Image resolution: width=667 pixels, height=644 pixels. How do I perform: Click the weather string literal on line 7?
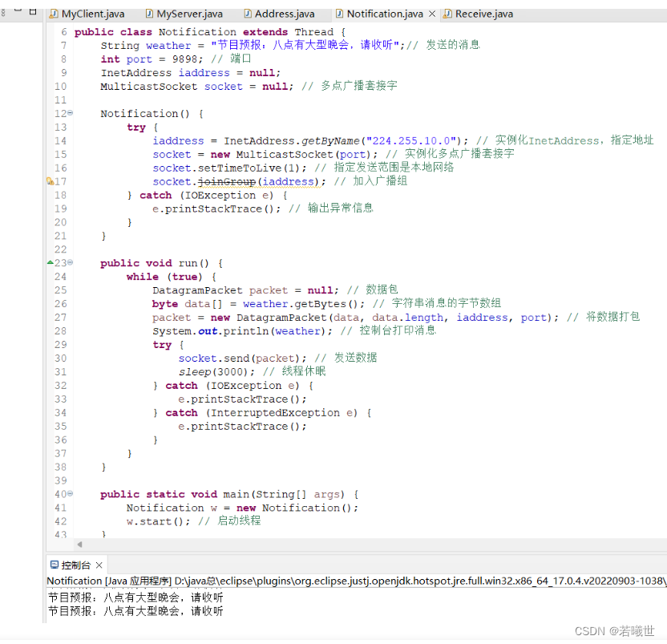click(x=305, y=46)
